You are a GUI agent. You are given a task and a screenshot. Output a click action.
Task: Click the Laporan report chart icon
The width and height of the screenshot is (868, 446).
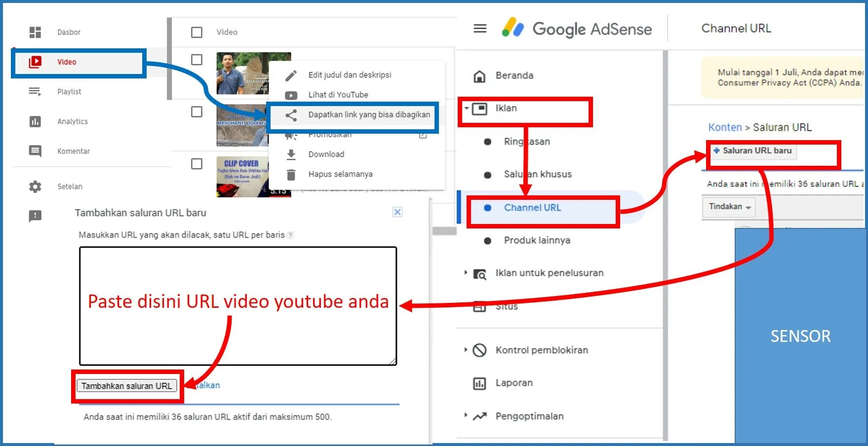(479, 383)
